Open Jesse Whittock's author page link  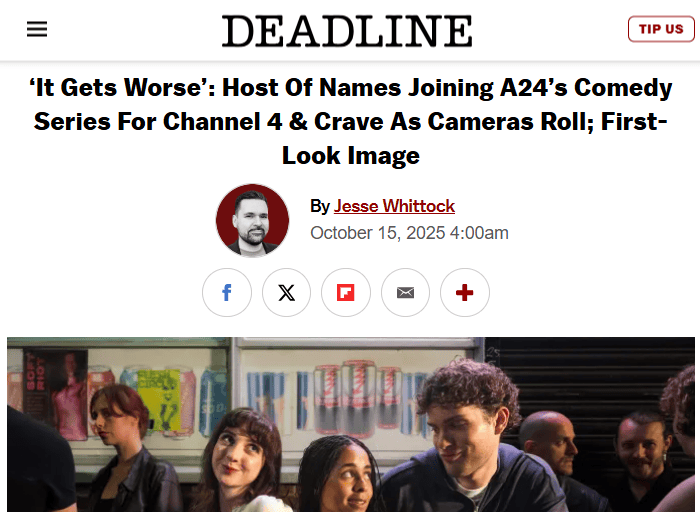(394, 206)
